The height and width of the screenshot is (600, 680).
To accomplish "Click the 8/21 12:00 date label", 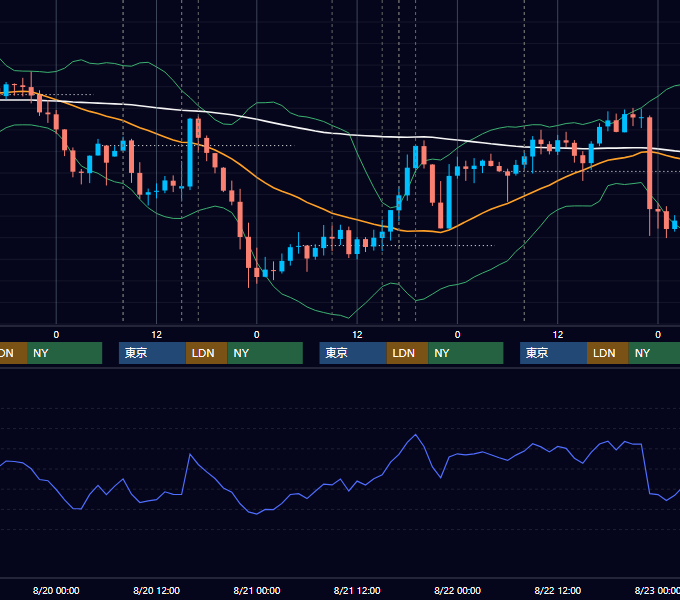I will 357,590.
